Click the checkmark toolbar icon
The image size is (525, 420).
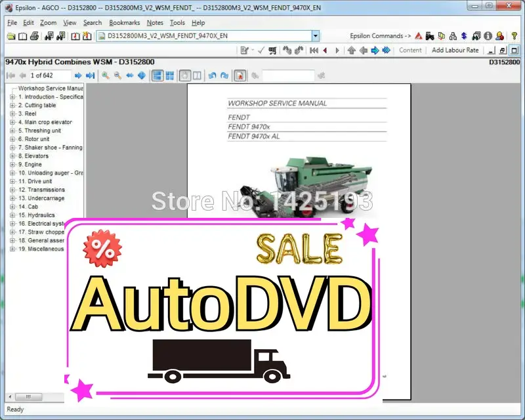[261, 51]
